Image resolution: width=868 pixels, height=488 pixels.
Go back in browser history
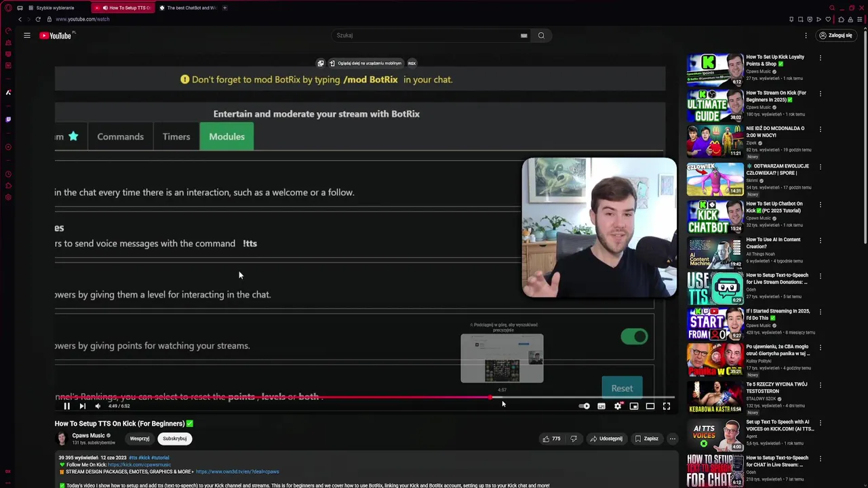20,19
